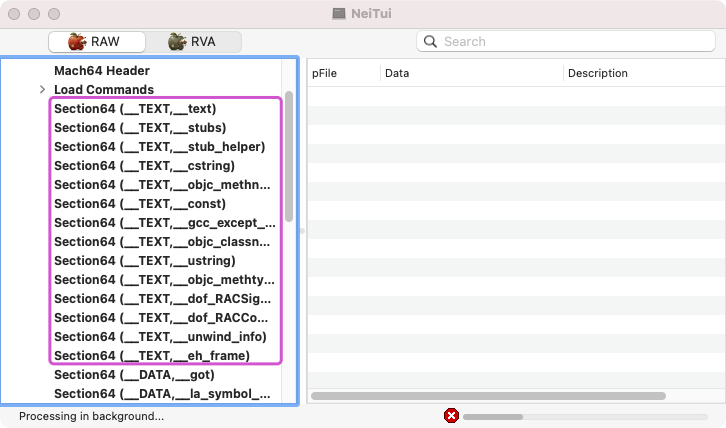Image resolution: width=726 pixels, height=428 pixels.
Task: Zoom the NeiTui window
Action: (54, 14)
